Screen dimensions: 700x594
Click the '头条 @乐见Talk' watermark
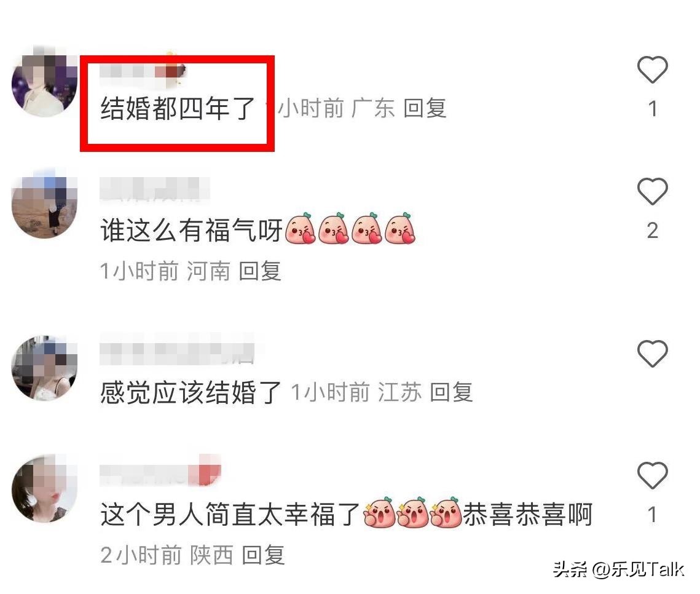click(x=618, y=569)
